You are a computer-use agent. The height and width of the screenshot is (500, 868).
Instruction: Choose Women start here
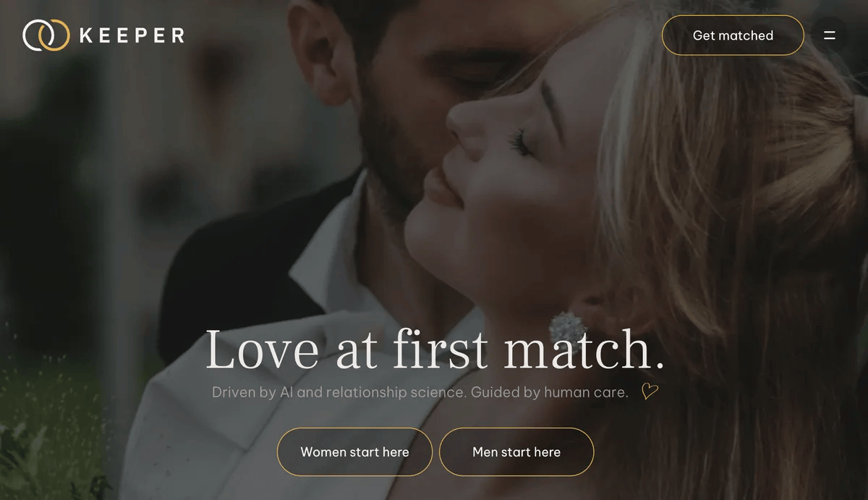point(354,452)
